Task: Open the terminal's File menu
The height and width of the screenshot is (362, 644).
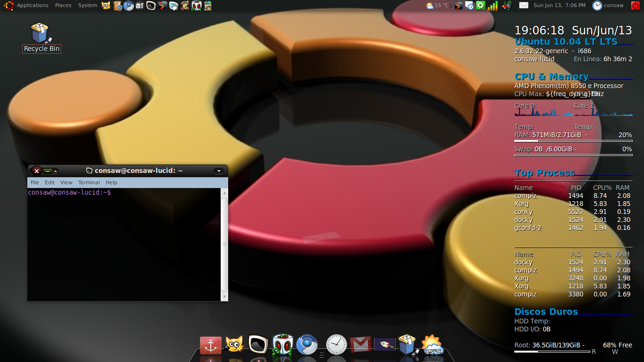Action: tap(35, 182)
